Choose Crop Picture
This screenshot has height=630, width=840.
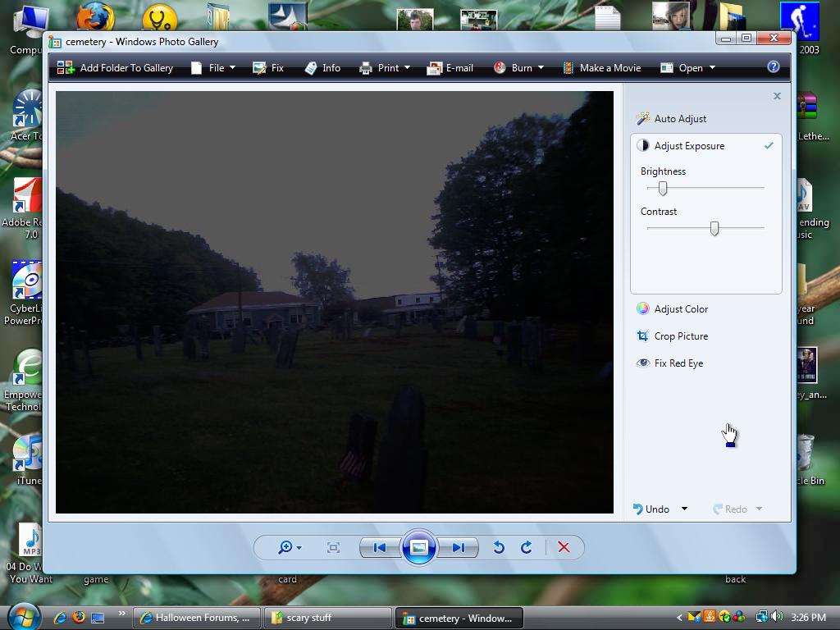click(681, 336)
